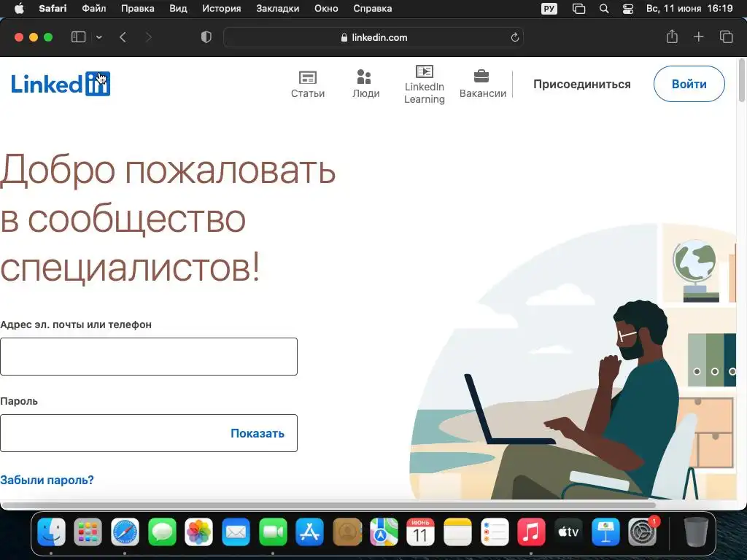The height and width of the screenshot is (560, 747).
Task: Toggle Safari sidebar icon
Action: (78, 37)
